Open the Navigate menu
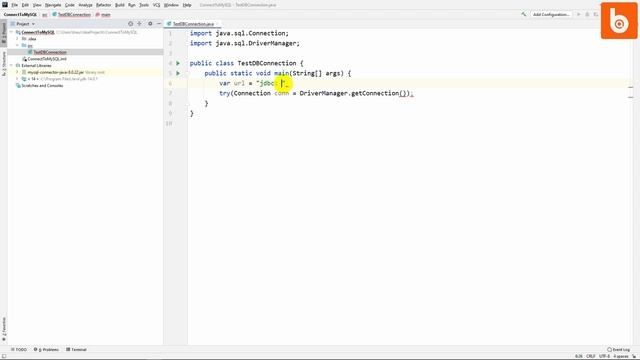Image resolution: width=640 pixels, height=360 pixels. tap(53, 5)
